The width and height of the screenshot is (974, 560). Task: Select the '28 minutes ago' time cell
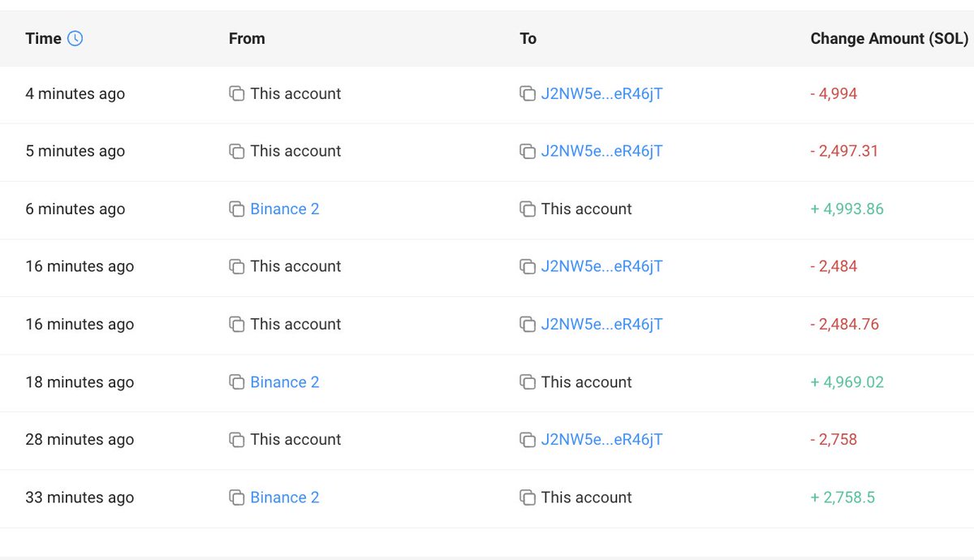tap(80, 440)
